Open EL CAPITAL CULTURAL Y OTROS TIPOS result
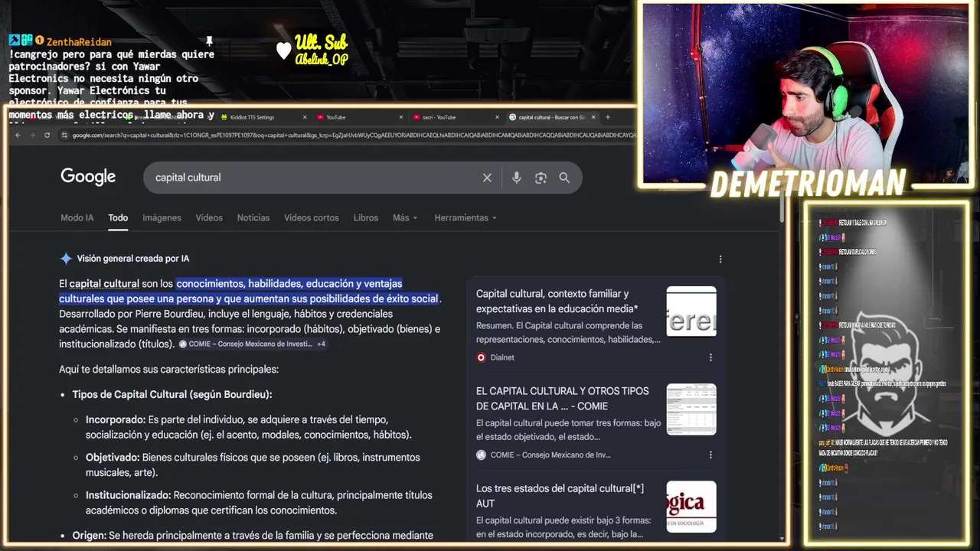 tap(562, 399)
